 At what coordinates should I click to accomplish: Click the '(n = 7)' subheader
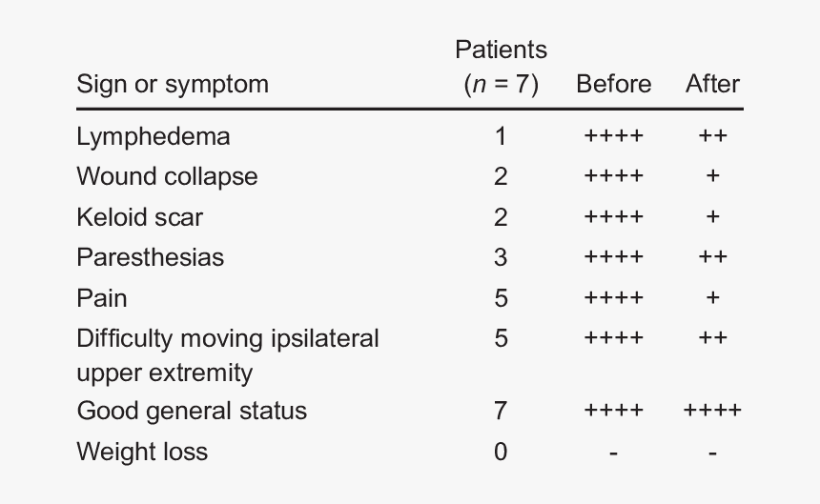coord(501,85)
